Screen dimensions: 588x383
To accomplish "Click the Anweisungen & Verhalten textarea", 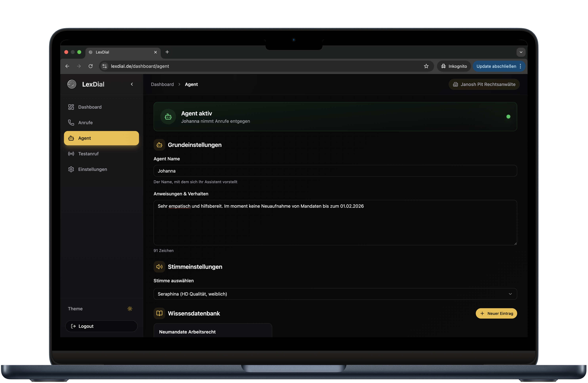I will click(335, 222).
